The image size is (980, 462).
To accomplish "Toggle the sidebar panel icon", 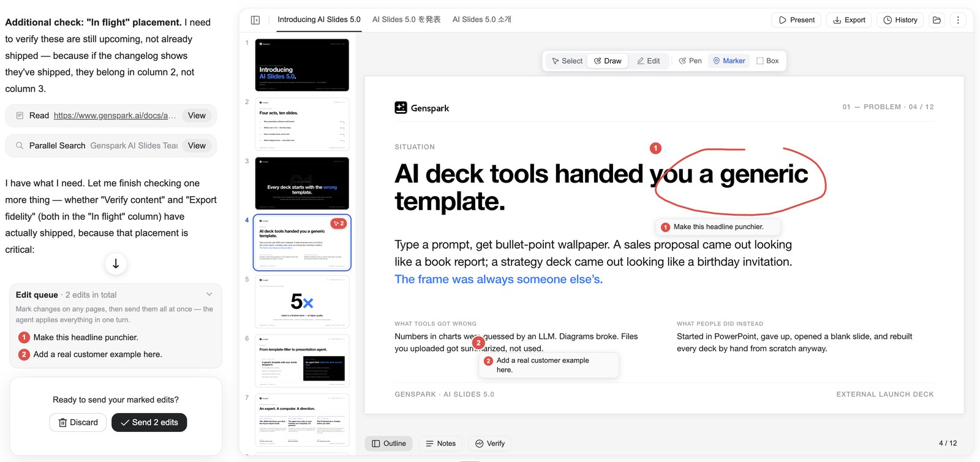I will pyautogui.click(x=255, y=20).
